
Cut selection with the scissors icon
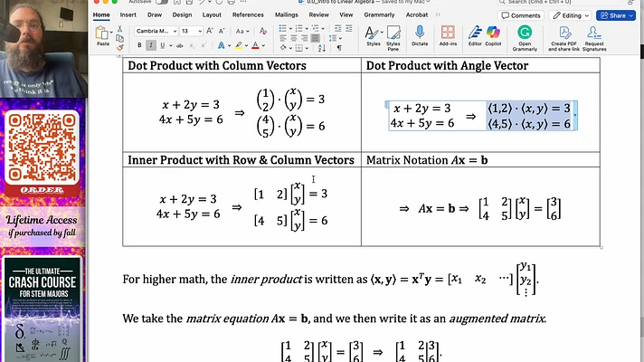tap(119, 29)
